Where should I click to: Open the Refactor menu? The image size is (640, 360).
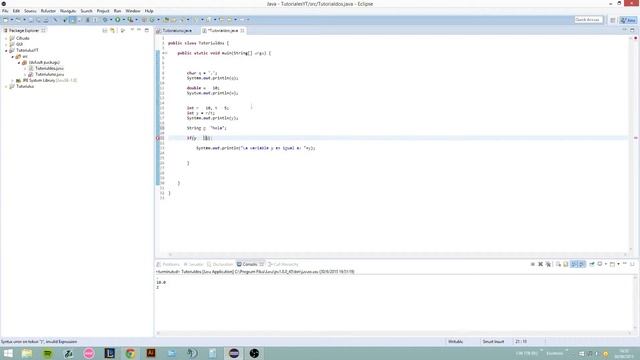(48, 11)
